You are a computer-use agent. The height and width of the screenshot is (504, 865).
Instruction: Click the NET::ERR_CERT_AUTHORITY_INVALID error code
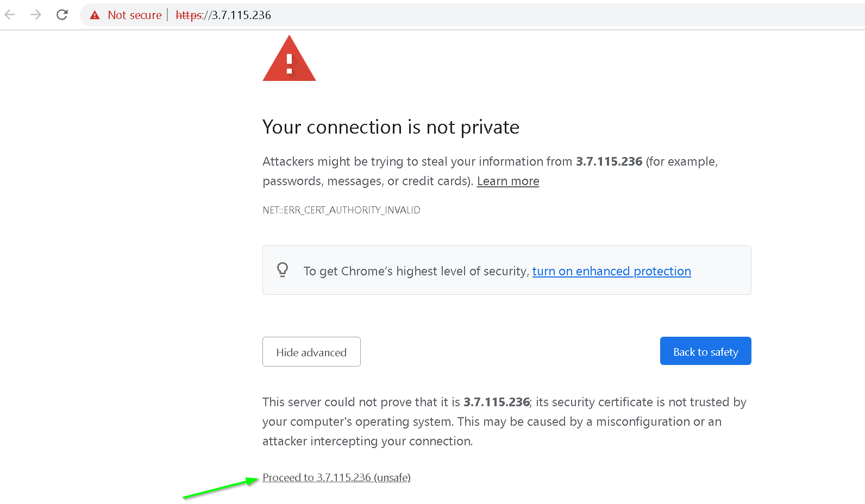[341, 210]
